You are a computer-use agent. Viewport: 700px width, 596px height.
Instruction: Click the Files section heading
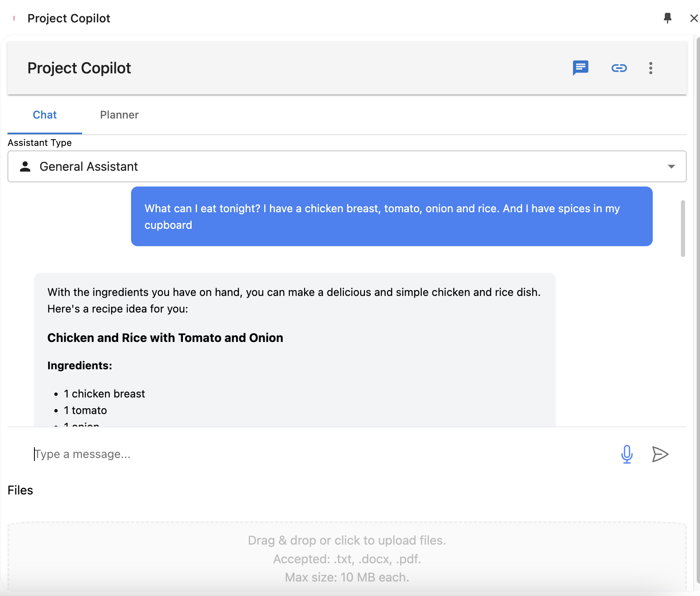click(x=20, y=490)
